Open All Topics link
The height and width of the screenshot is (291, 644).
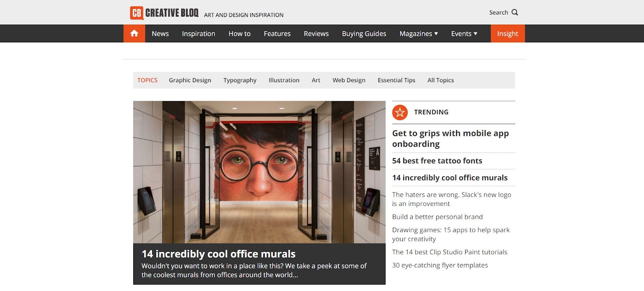441,80
